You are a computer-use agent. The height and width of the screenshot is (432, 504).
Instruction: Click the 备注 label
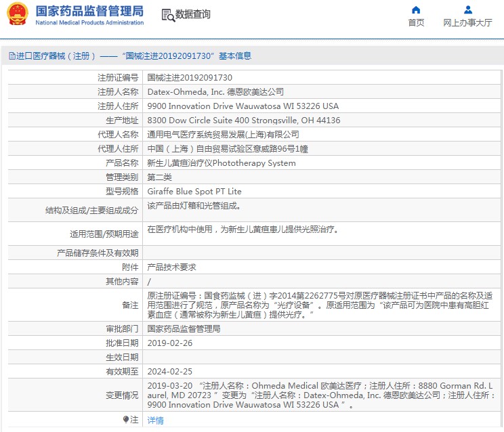click(x=130, y=305)
